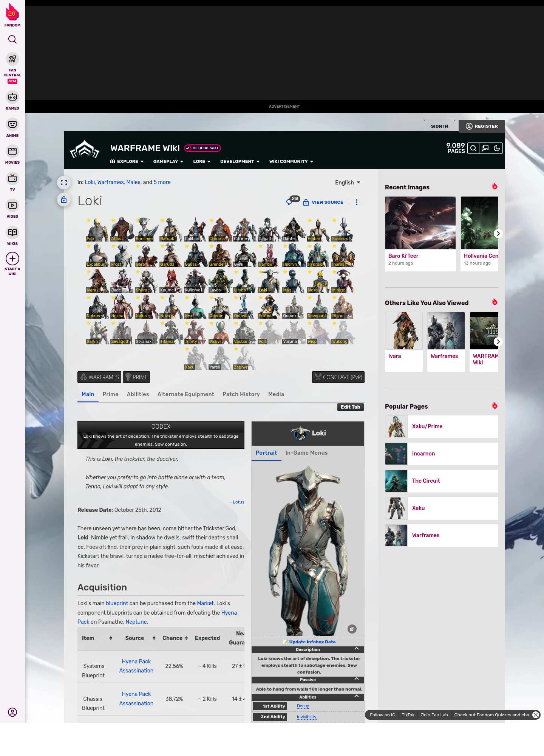Open the English language dropdown

click(x=348, y=183)
